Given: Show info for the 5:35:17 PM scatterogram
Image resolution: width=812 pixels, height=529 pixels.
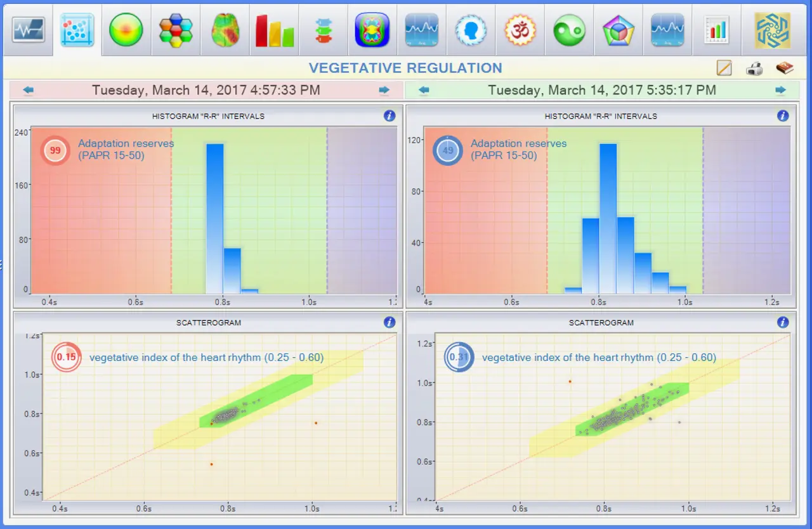Looking at the screenshot, I should (782, 322).
